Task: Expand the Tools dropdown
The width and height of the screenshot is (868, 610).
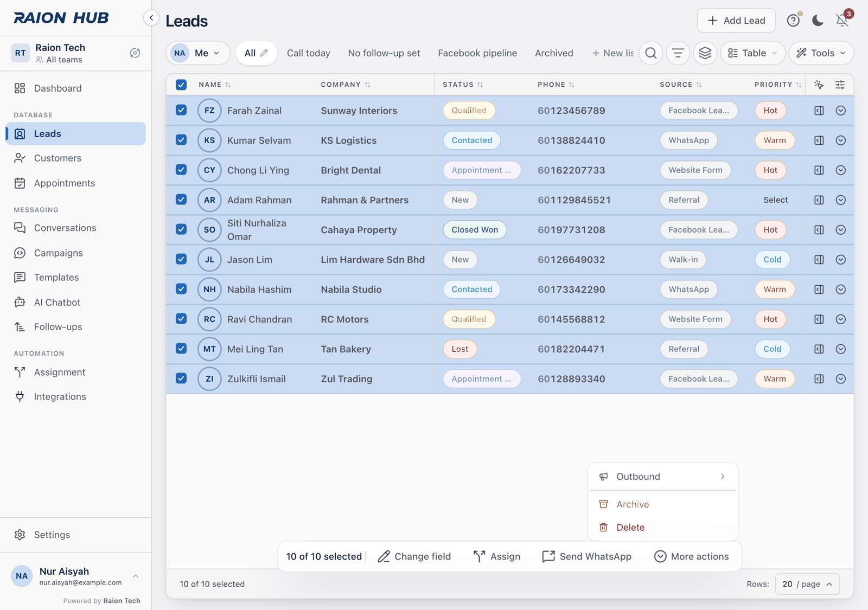Action: (821, 53)
